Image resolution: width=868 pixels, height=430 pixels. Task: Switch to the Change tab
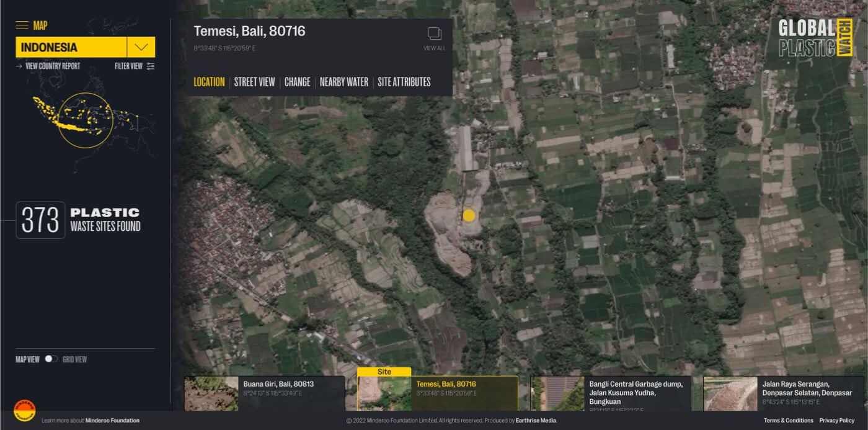point(297,82)
